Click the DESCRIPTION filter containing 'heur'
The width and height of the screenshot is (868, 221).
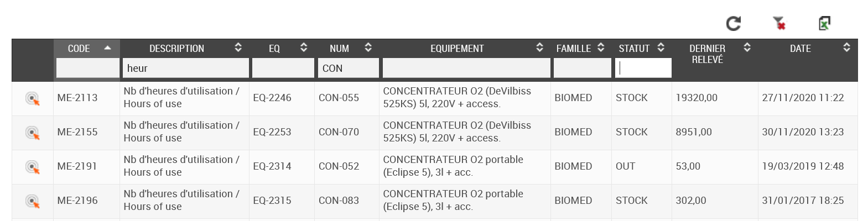coord(185,68)
